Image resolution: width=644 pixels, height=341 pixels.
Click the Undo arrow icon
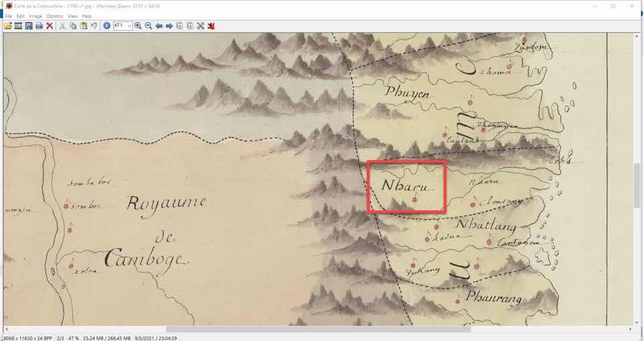point(94,26)
